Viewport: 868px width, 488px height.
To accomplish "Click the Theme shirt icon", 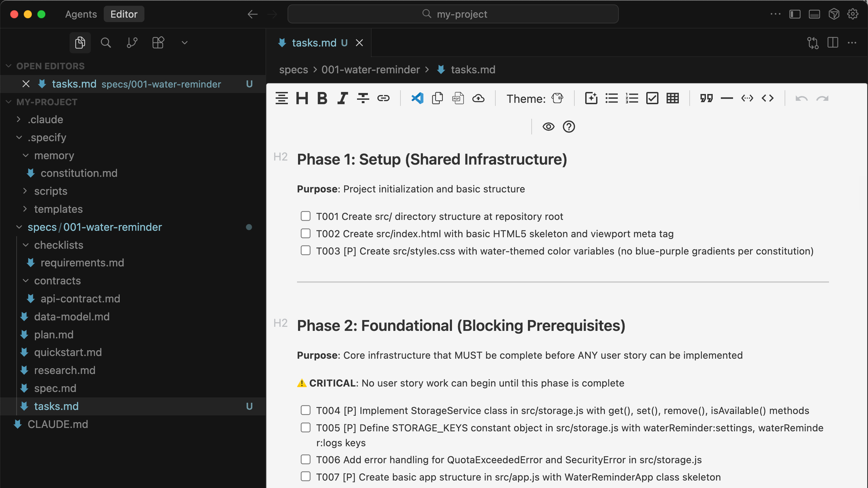I will (557, 98).
